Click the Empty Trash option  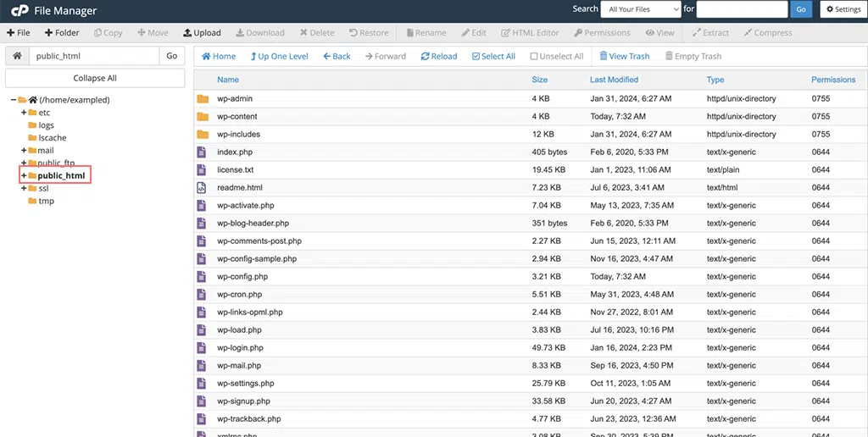click(693, 56)
